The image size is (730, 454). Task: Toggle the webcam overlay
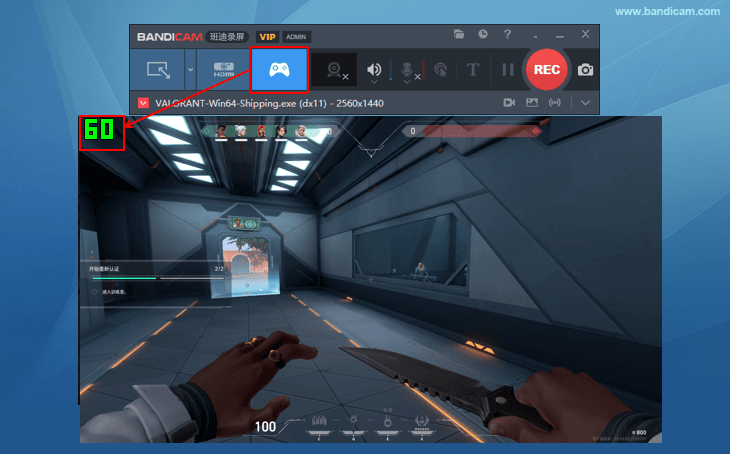pyautogui.click(x=335, y=70)
